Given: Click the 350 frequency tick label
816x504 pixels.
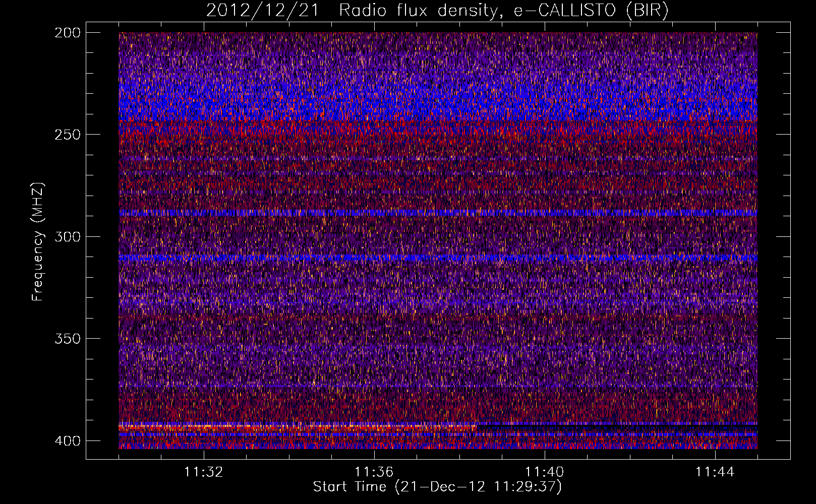Looking at the screenshot, I should point(67,338).
